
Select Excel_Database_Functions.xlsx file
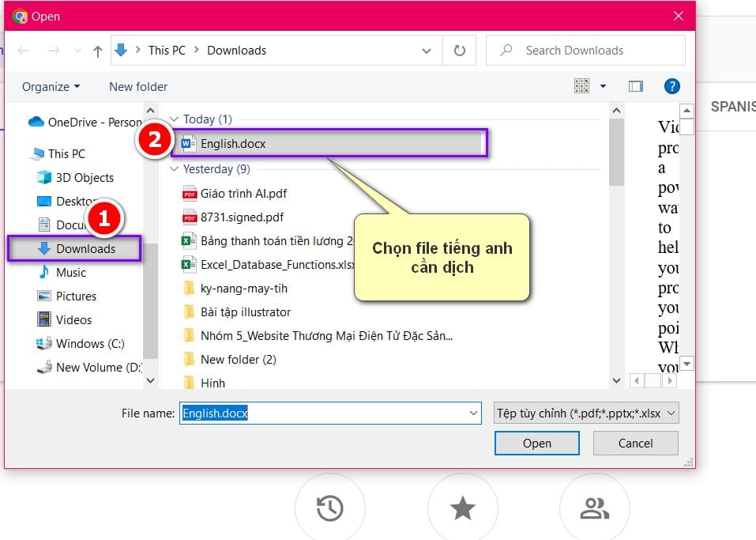268,264
